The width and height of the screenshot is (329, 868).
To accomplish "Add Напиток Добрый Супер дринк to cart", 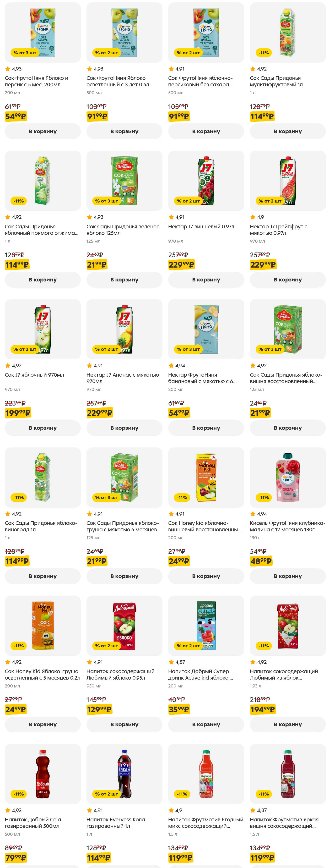I will tap(206, 725).
